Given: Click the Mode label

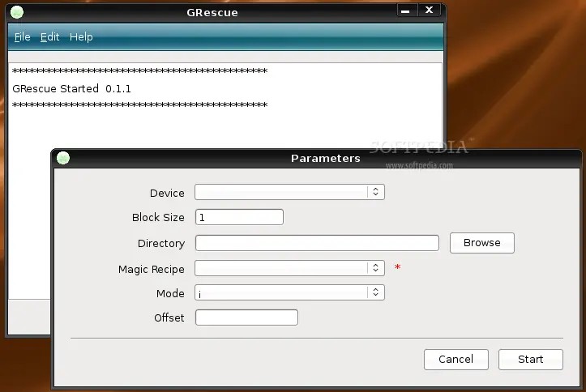Looking at the screenshot, I should point(170,293).
